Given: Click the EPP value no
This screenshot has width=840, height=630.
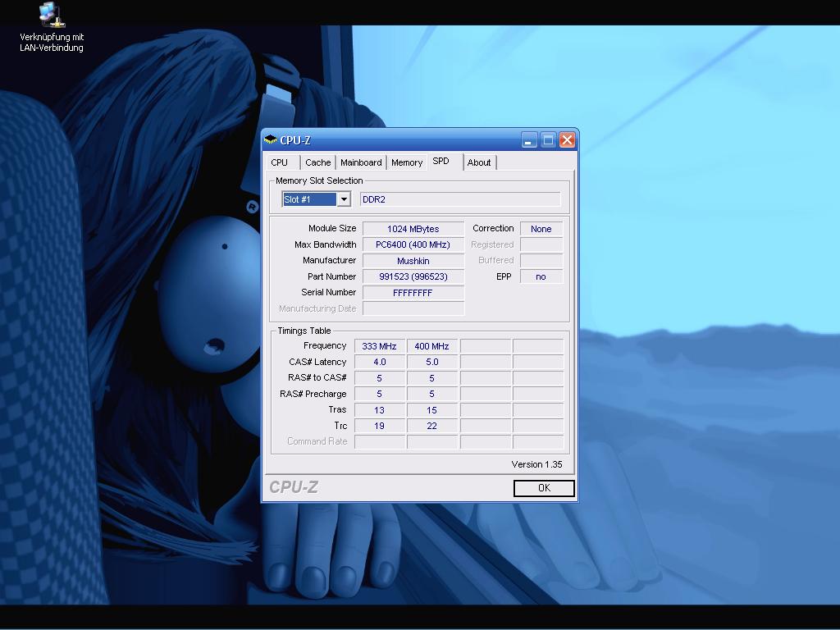Looking at the screenshot, I should (541, 276).
